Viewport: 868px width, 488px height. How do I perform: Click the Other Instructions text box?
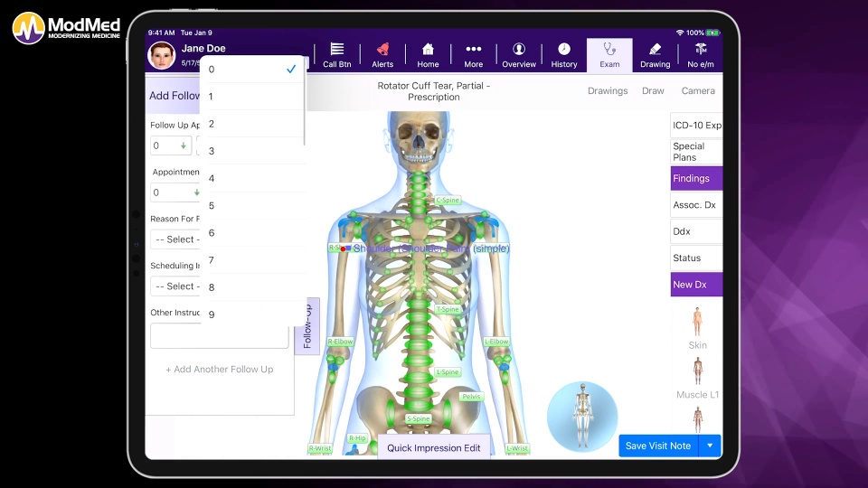(219, 337)
